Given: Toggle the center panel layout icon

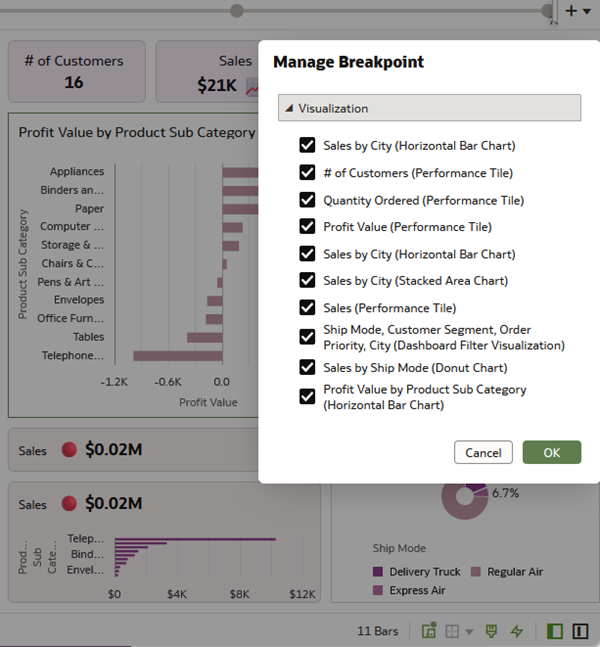Looking at the screenshot, I should (579, 631).
